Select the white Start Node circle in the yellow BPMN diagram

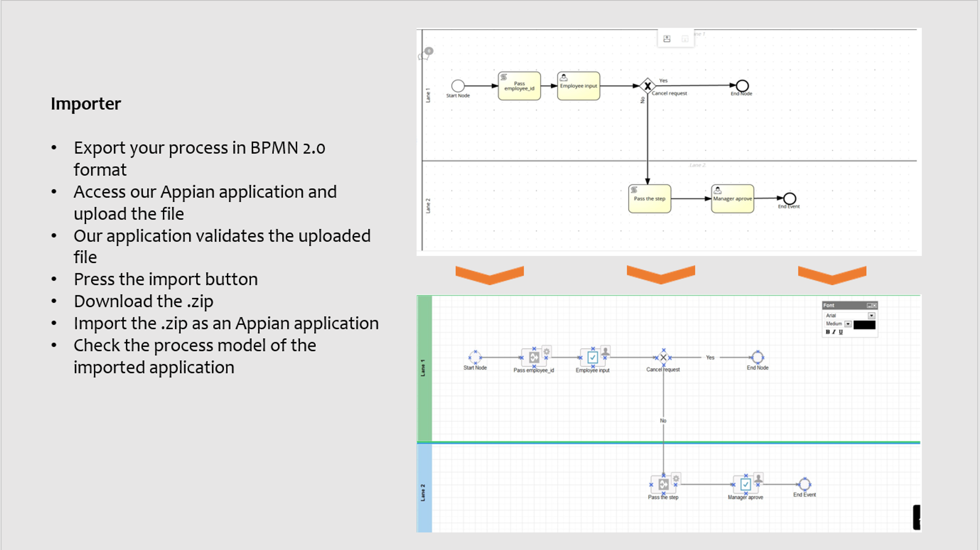point(458,85)
